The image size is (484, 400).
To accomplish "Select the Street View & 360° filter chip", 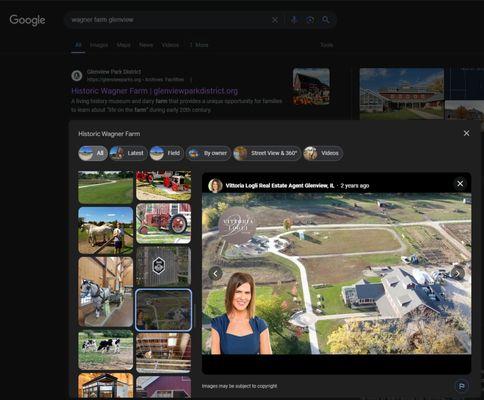I will point(267,153).
